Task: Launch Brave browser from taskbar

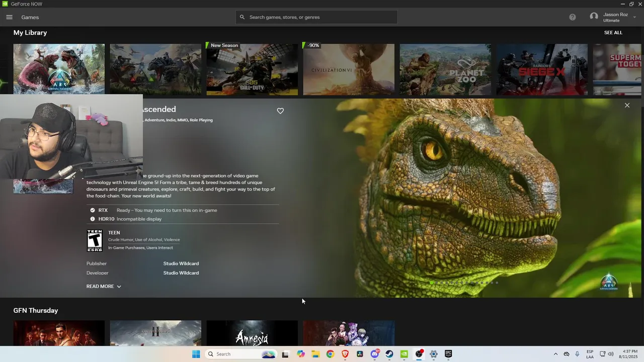Action: coord(345,354)
